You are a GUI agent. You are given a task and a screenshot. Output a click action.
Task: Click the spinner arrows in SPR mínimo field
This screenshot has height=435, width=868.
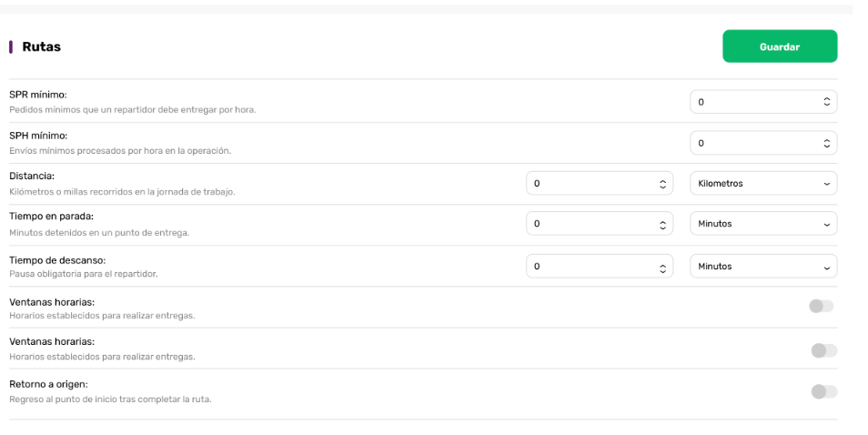[x=826, y=102]
